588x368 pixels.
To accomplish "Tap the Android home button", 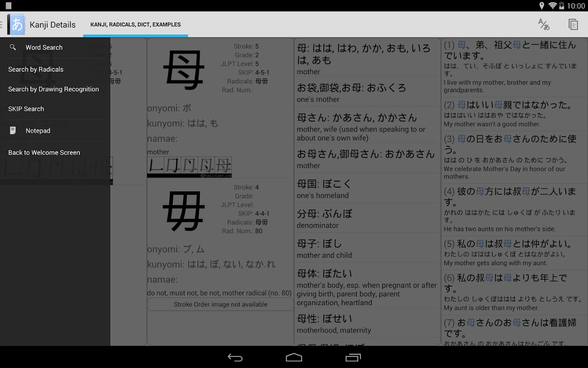I will point(294,357).
